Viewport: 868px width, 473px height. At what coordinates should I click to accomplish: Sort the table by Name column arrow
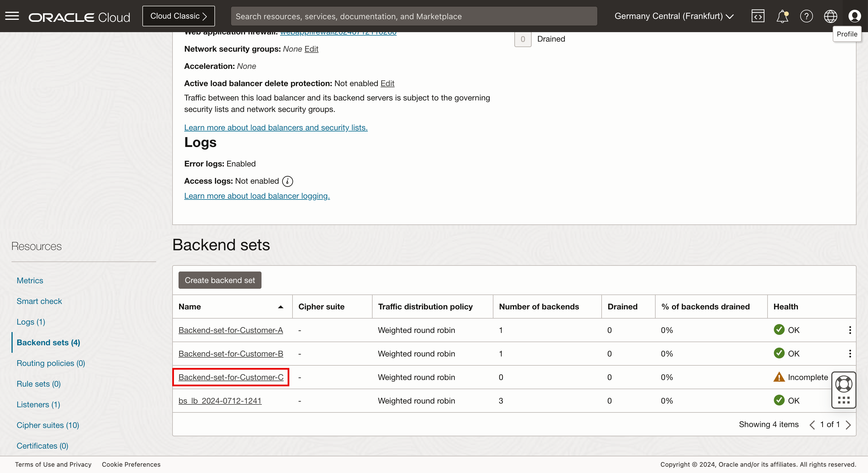coord(280,307)
